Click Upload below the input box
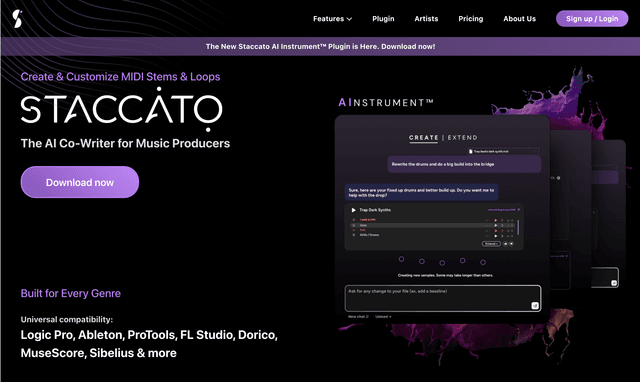The image size is (640, 382). 383,317
